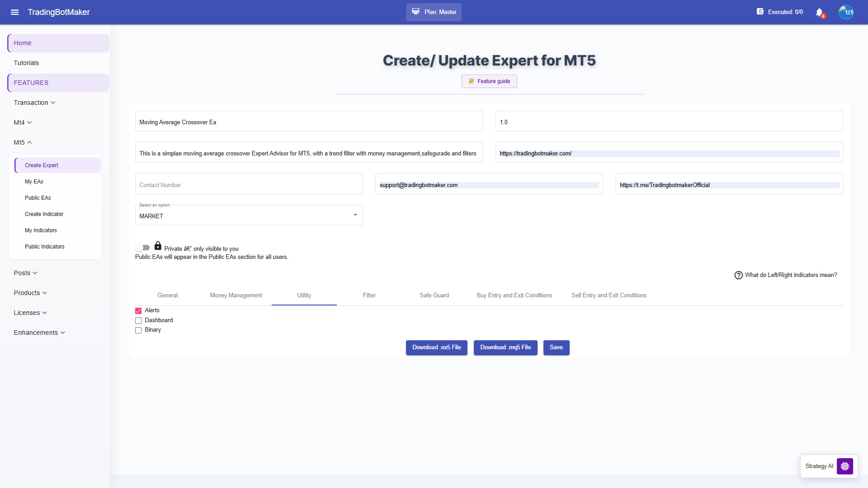Expand the Licenses menu
Screen dimensions: 868x488
30,313
